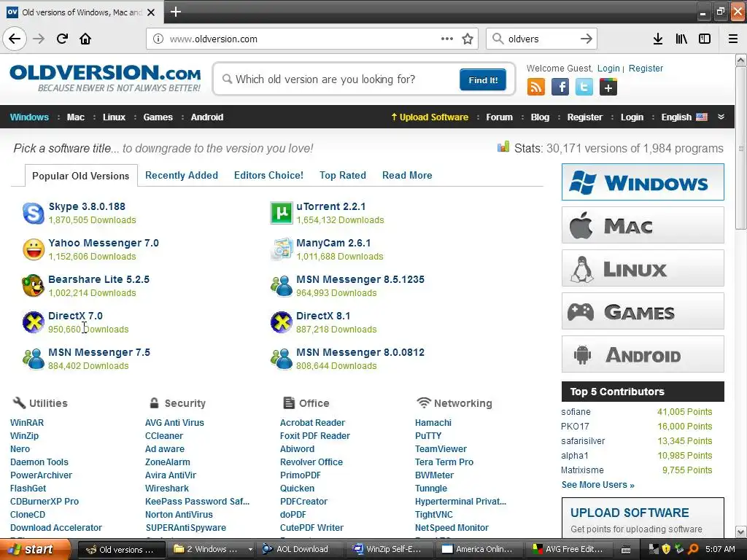Toggle the sidebar icon in browser toolbar

pos(705,39)
